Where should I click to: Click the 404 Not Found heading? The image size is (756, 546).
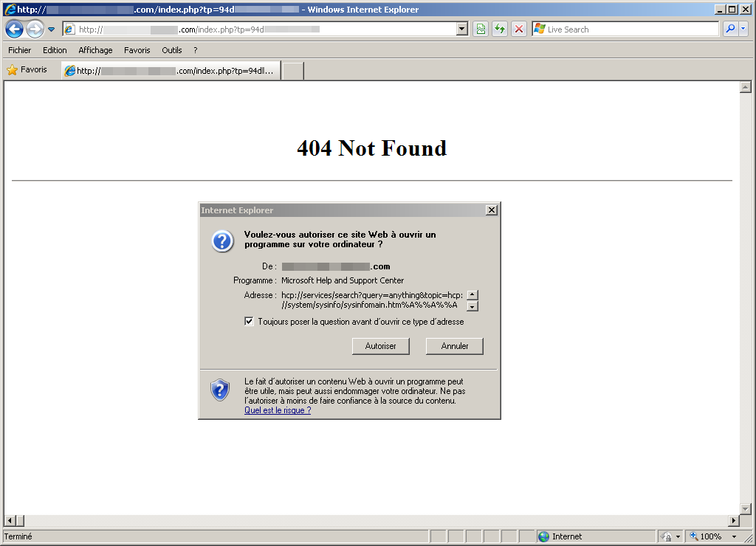372,148
